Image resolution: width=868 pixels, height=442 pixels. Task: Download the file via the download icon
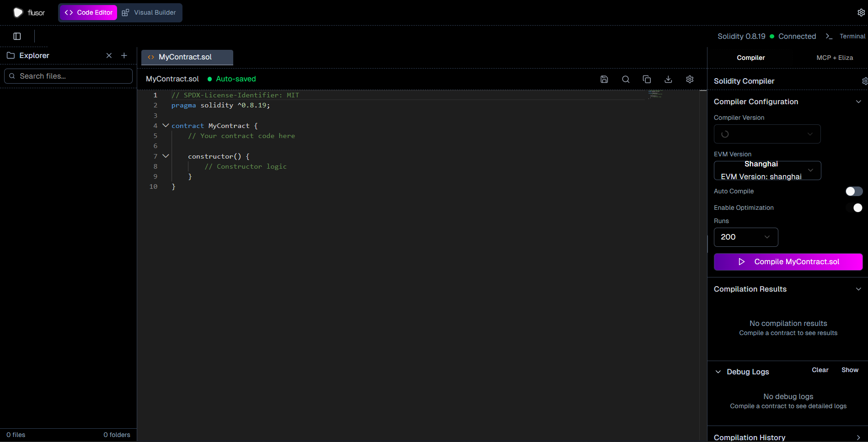click(x=668, y=79)
